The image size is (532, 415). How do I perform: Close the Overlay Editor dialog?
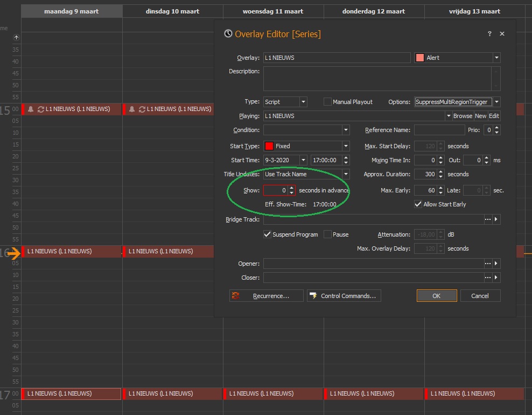click(502, 33)
